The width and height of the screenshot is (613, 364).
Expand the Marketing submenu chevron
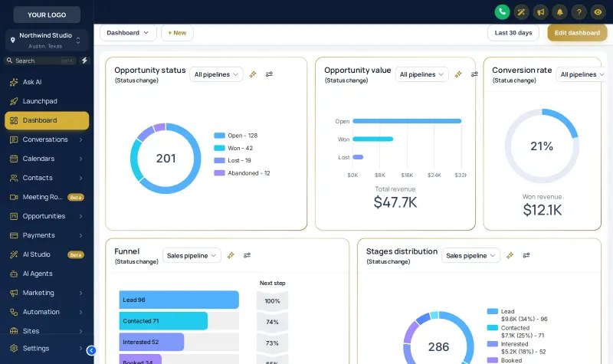tap(80, 293)
